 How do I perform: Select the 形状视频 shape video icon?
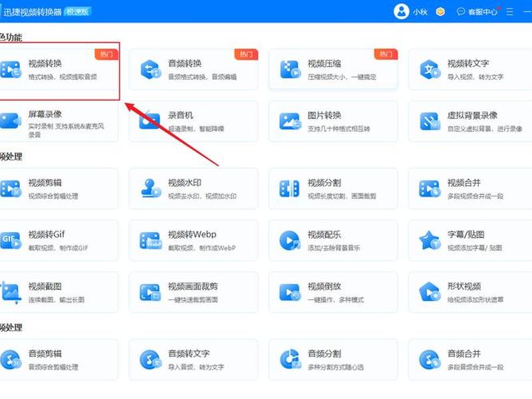[x=430, y=292]
